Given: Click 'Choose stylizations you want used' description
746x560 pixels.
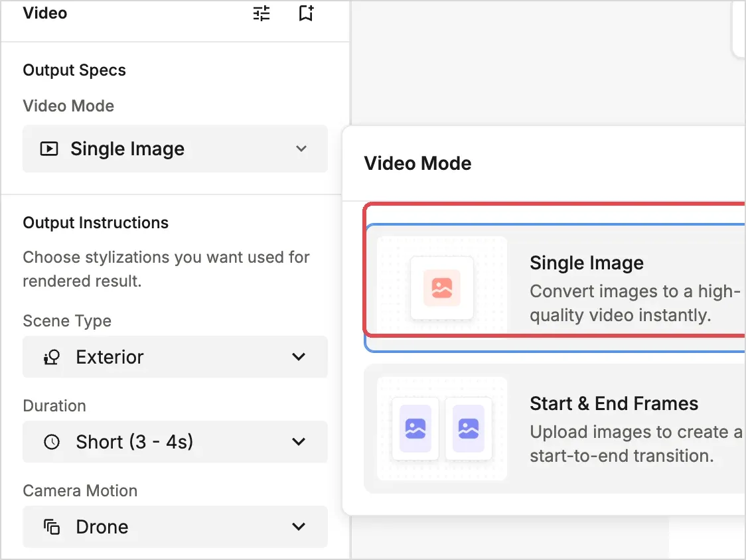Looking at the screenshot, I should click(x=166, y=269).
